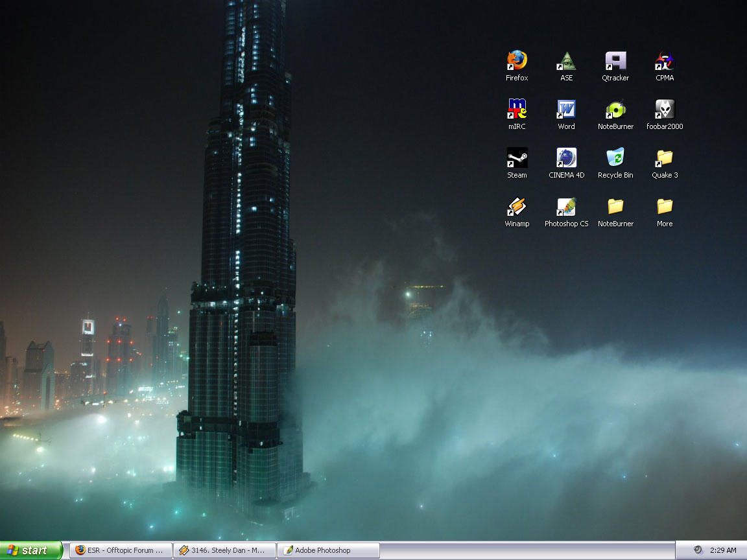This screenshot has width=747, height=560.
Task: Switch to ESR Offtopic Forum taskbar window
Action: [x=121, y=550]
